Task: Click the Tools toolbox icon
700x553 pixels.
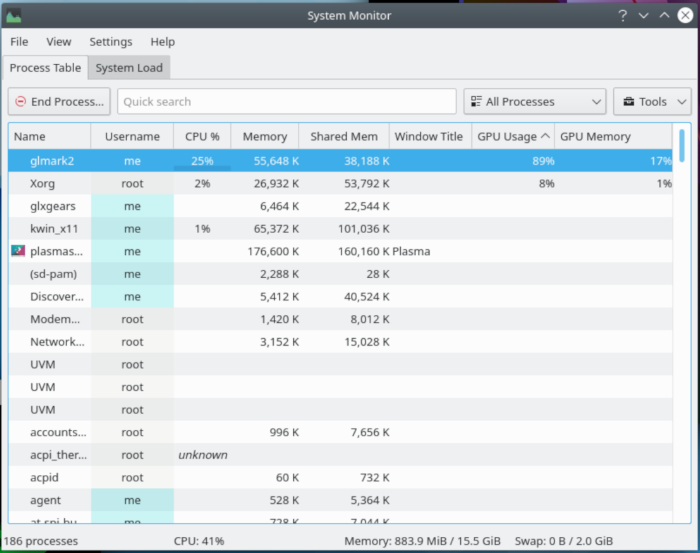Action: point(628,102)
